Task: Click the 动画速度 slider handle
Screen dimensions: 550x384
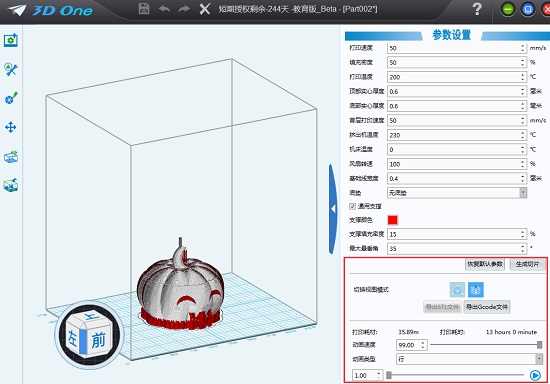Action: (539, 345)
